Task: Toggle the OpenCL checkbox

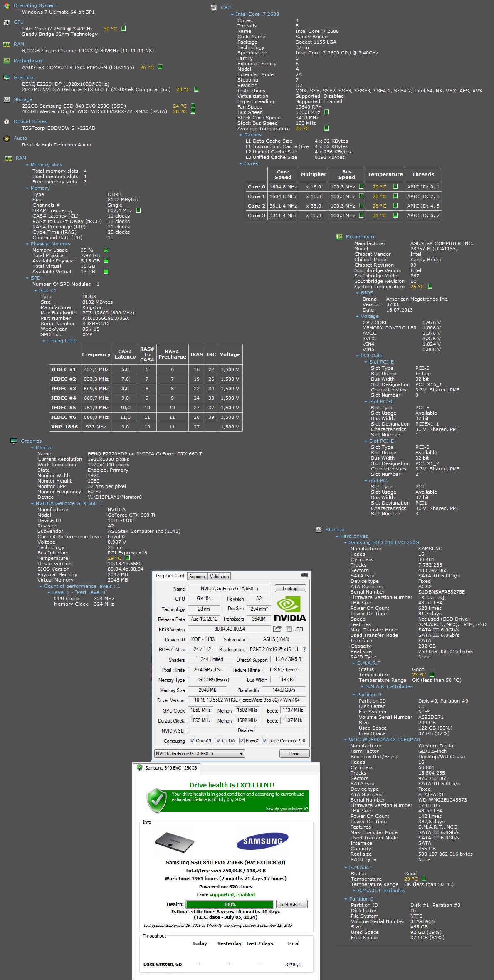Action: click(192, 741)
